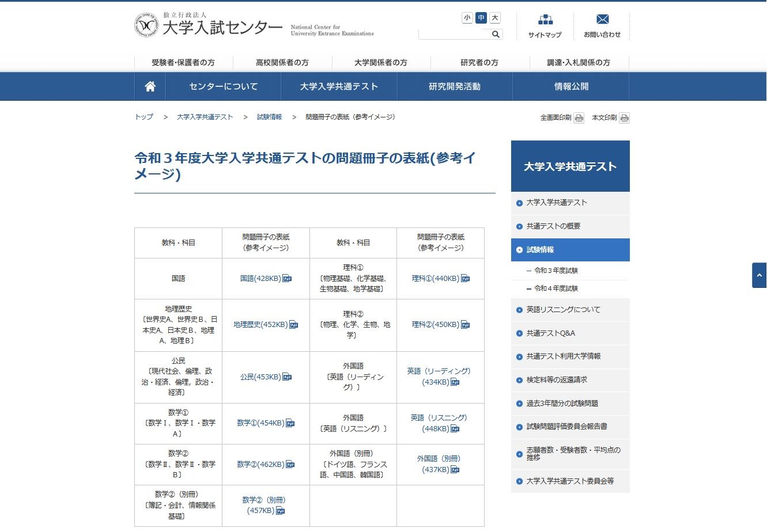Click the full-screen print printer icon

click(x=579, y=118)
